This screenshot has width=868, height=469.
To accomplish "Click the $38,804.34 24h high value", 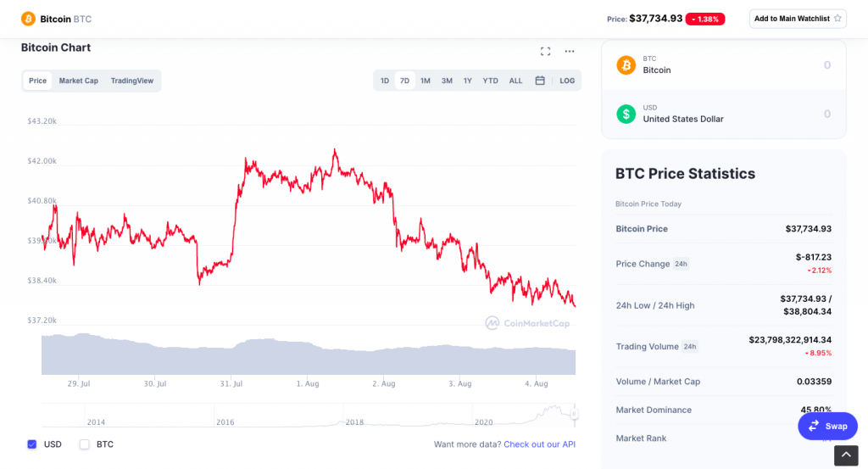I will click(807, 312).
